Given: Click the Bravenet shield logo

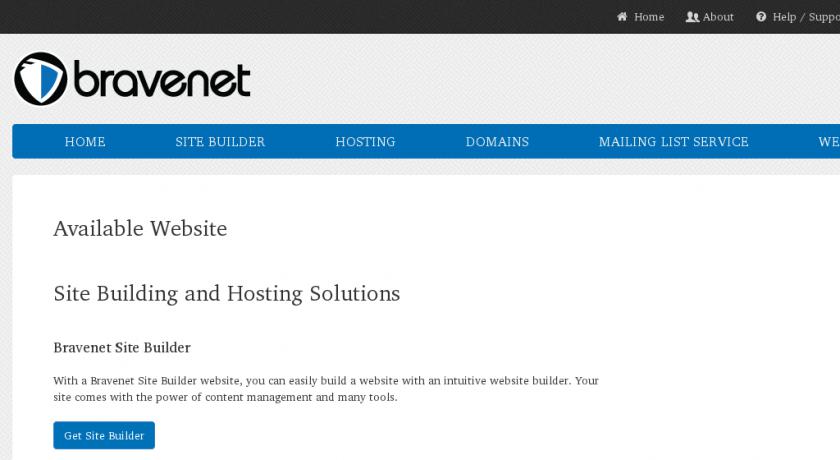Looking at the screenshot, I should point(41,79).
